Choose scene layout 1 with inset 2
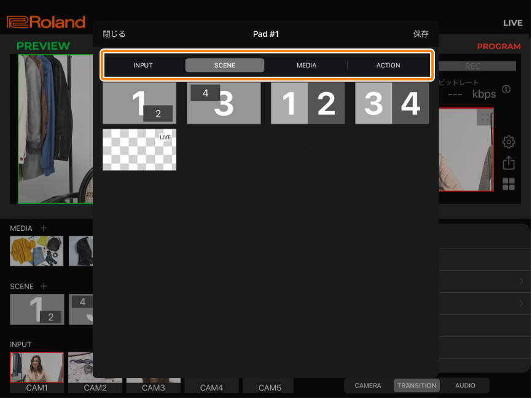 pos(139,103)
